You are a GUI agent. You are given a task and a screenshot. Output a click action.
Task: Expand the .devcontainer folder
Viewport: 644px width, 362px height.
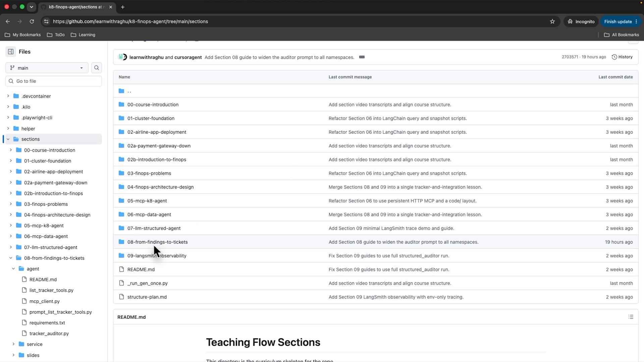tap(8, 96)
